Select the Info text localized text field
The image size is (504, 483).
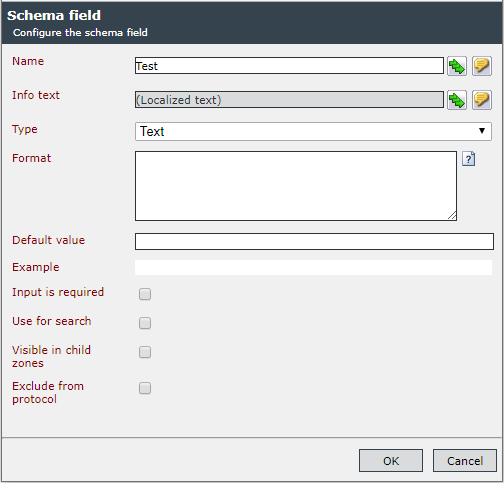289,100
